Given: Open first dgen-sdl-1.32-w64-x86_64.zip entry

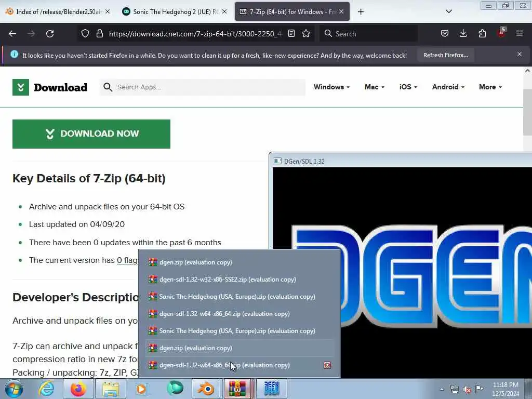Looking at the screenshot, I should pos(240,313).
